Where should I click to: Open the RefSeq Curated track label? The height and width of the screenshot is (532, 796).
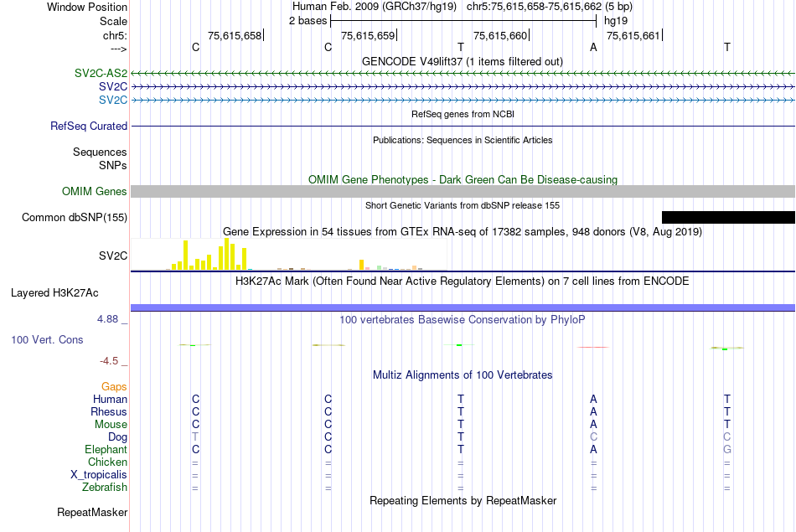pos(88,126)
